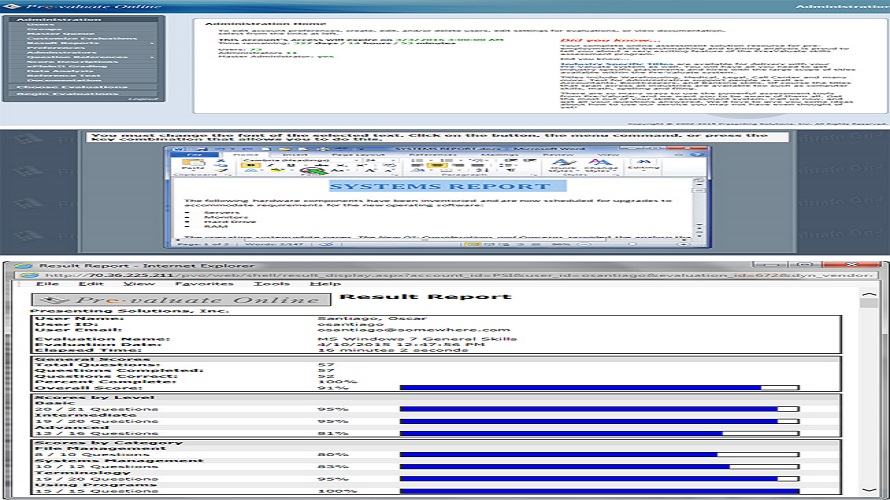Open Administrators in the sidebar menu
This screenshot has width=890, height=500.
pyautogui.click(x=62, y=52)
